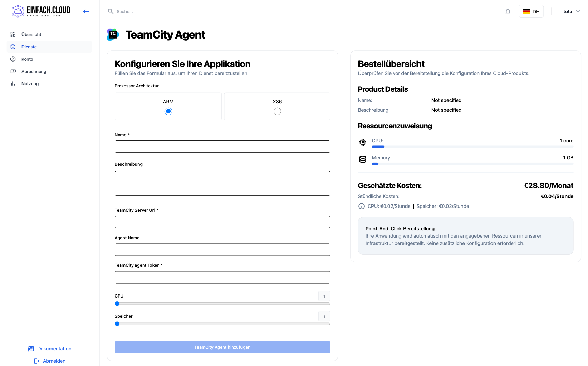
Task: Open Konto page from sidebar
Action: click(x=27, y=59)
